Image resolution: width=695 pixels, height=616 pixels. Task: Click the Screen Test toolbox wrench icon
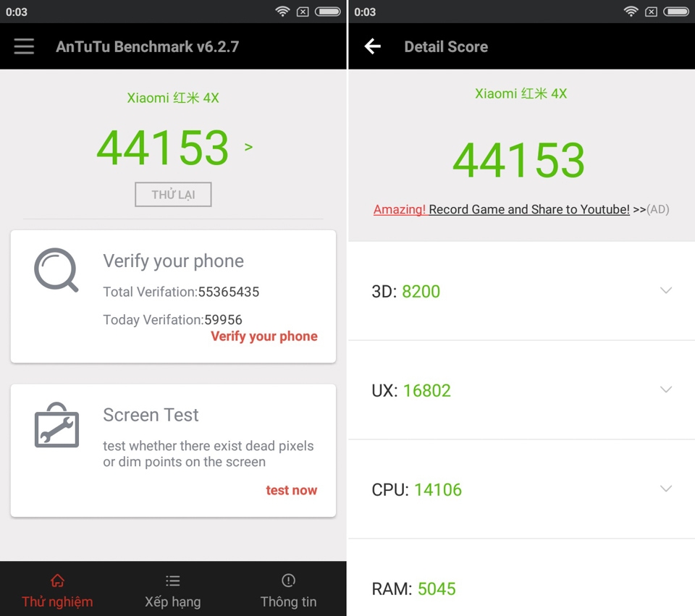coord(56,425)
